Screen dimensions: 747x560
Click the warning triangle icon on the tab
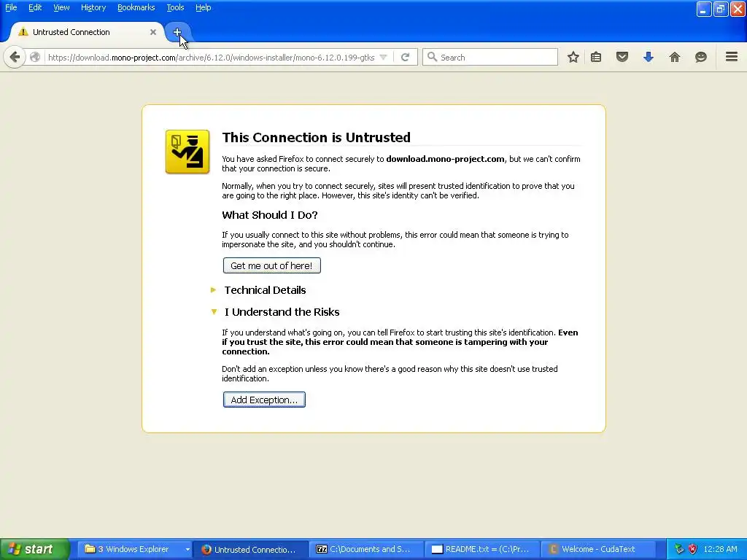coord(23,32)
